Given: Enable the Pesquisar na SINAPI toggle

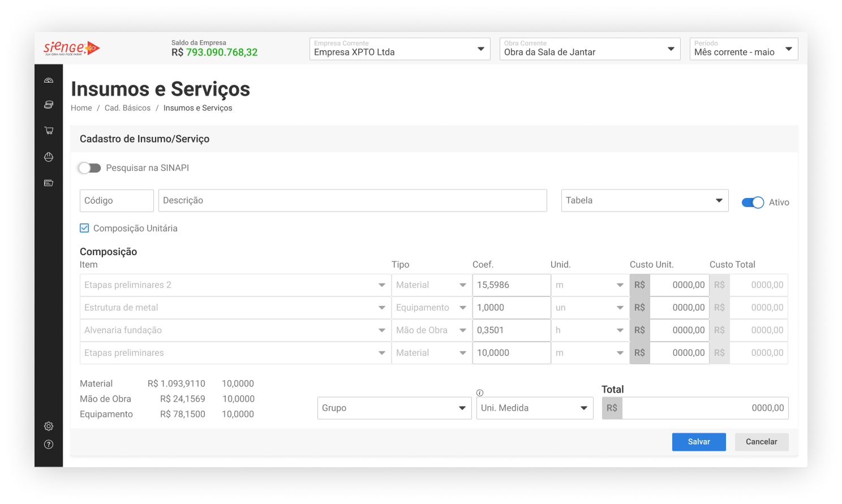Looking at the screenshot, I should (x=89, y=168).
